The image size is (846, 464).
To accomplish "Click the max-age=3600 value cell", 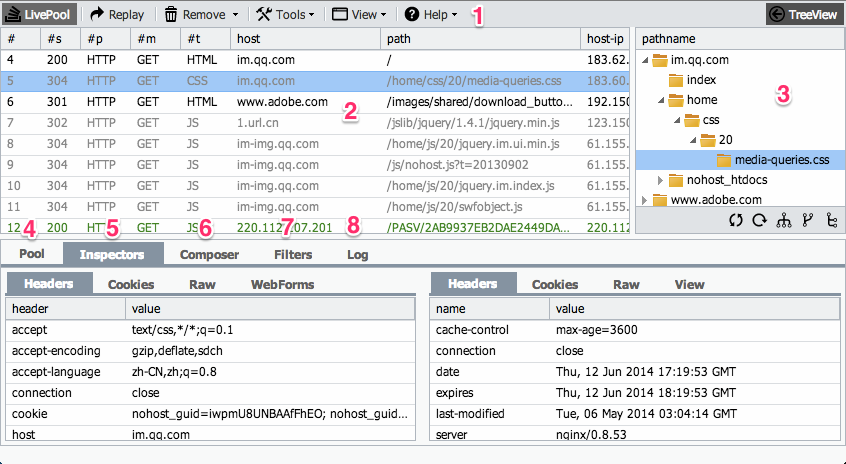I will click(694, 330).
